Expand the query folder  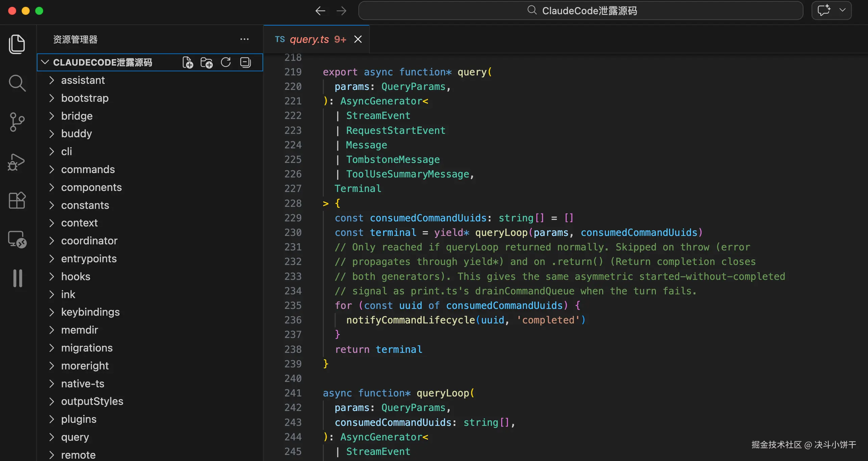(x=75, y=437)
